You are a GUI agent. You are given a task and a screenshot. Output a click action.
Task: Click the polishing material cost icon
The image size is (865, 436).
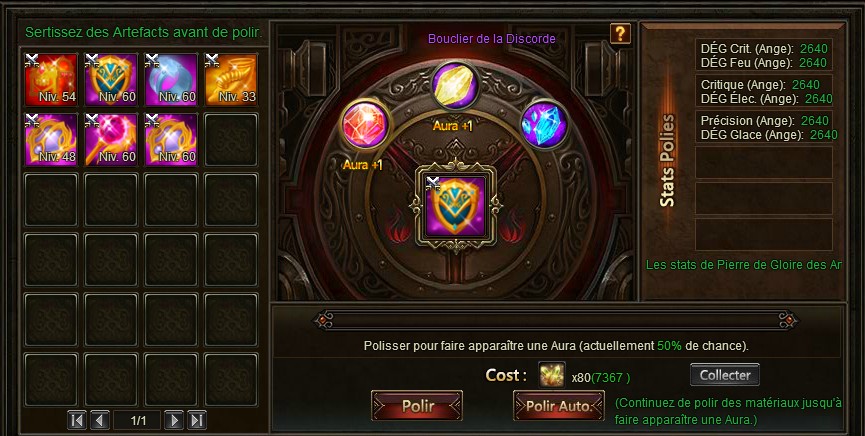[552, 375]
